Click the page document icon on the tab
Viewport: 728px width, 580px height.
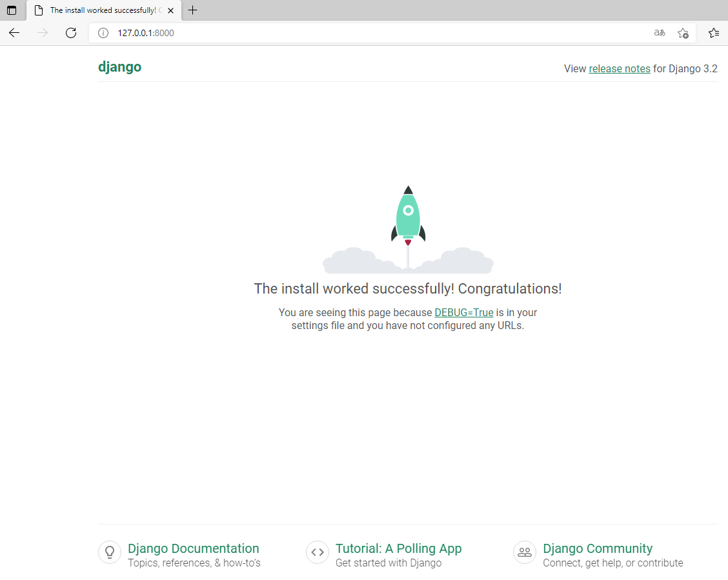[39, 10]
